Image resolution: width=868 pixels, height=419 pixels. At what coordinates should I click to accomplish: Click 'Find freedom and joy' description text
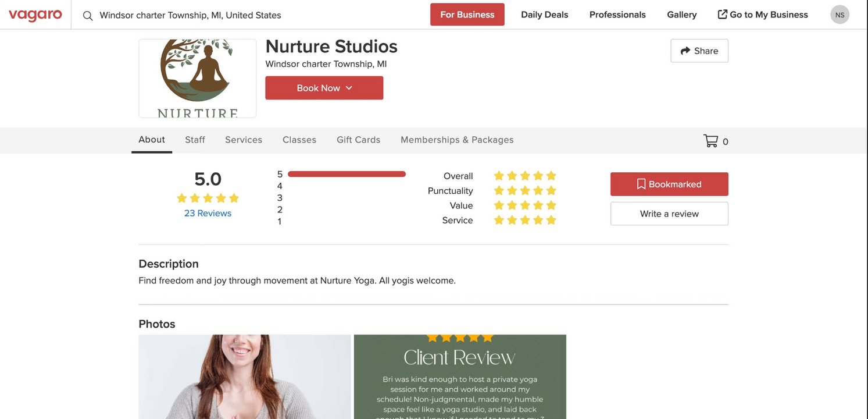297,280
